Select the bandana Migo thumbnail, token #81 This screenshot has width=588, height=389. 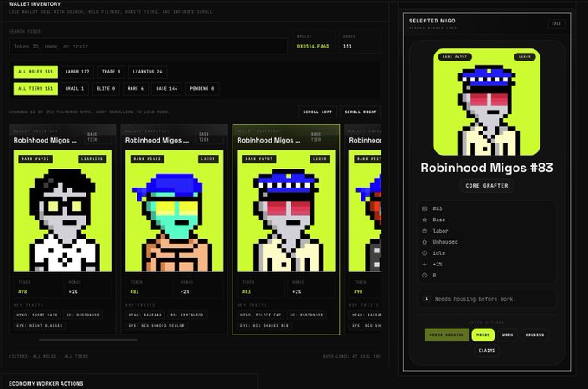(x=175, y=211)
